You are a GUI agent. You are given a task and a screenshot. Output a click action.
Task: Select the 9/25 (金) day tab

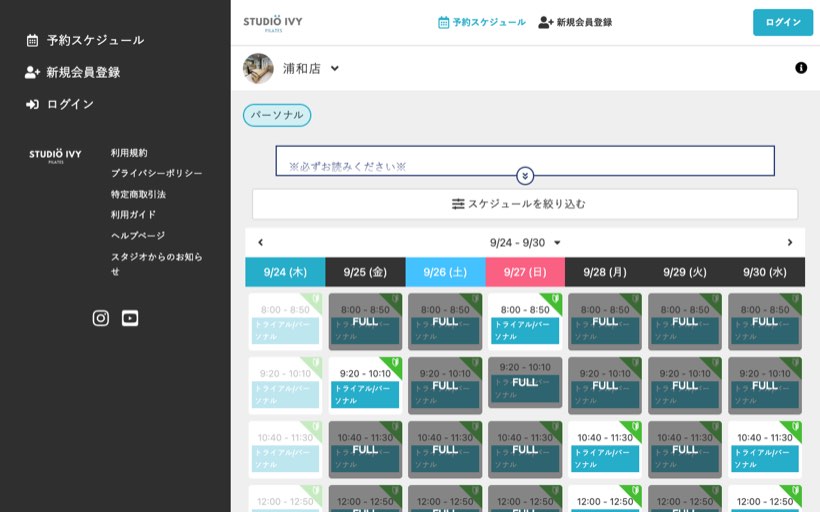tap(365, 272)
